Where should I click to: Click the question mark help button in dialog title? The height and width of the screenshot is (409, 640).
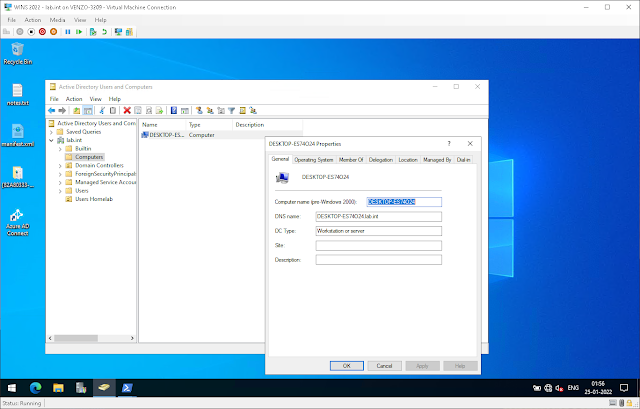449,144
